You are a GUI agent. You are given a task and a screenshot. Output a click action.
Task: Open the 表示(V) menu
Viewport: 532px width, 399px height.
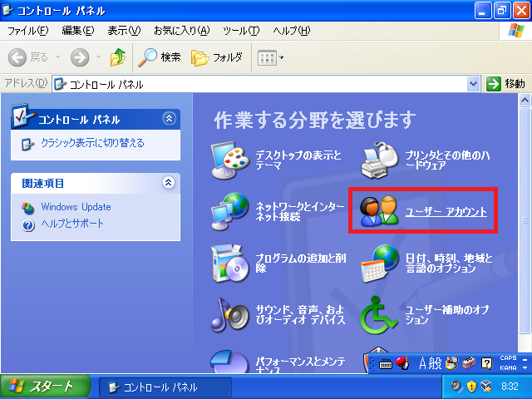point(124,31)
